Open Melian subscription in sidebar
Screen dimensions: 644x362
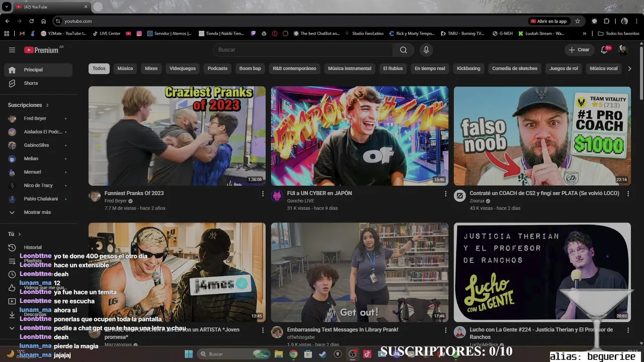coord(38,158)
